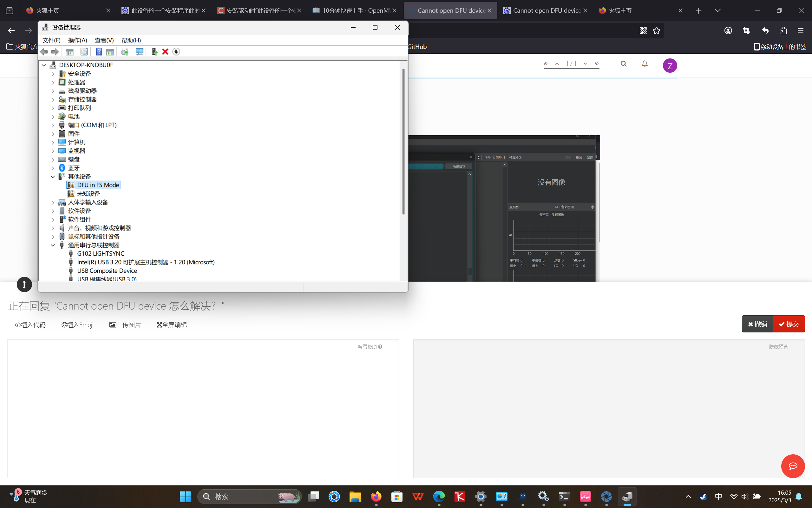Open forum notifications bell icon
812x508 pixels.
(x=645, y=64)
